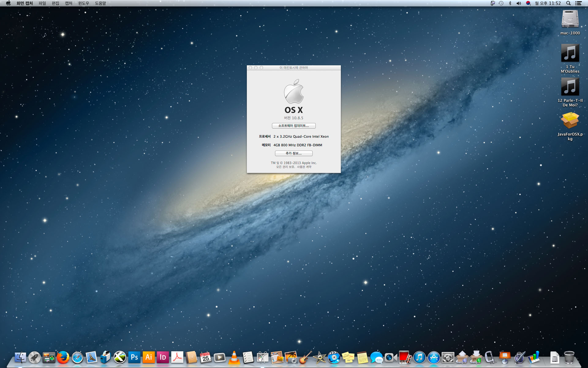Screen dimensions: 588x368
Task: Open the 도움말 menu
Action: pos(100,3)
